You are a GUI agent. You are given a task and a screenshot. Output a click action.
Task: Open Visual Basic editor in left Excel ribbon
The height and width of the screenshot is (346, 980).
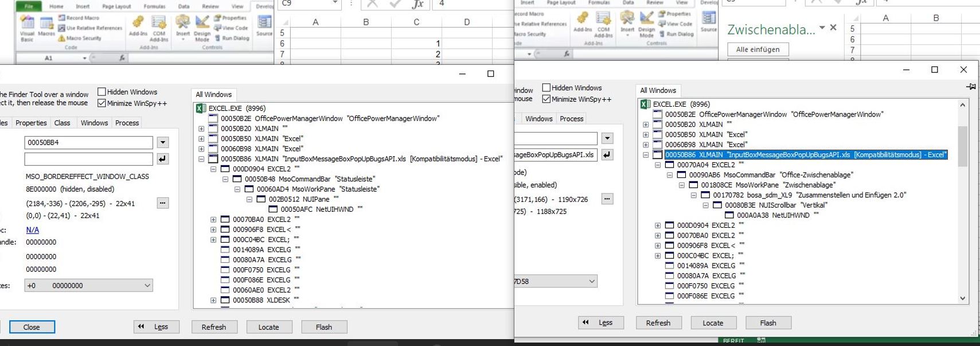click(27, 28)
